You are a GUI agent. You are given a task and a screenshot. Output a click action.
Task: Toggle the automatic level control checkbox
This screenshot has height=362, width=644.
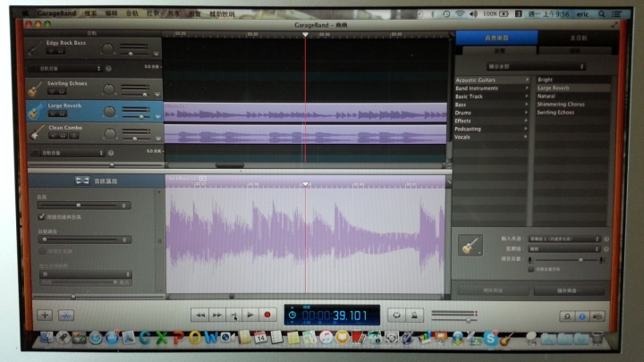pos(531,269)
